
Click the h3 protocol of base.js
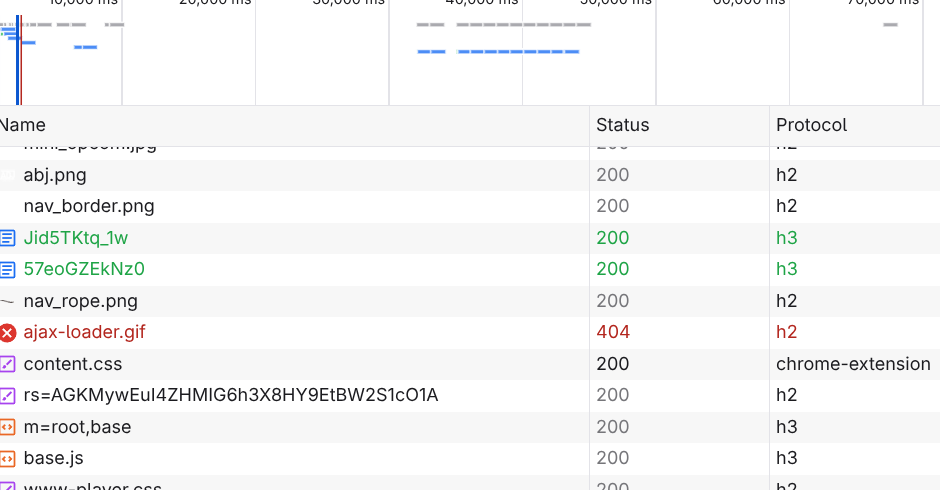[787, 458]
